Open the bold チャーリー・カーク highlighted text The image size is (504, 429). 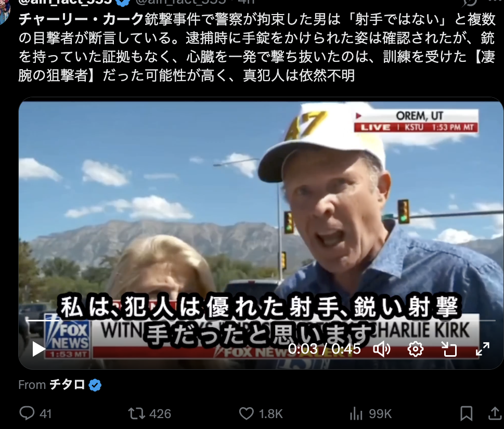click(x=81, y=19)
